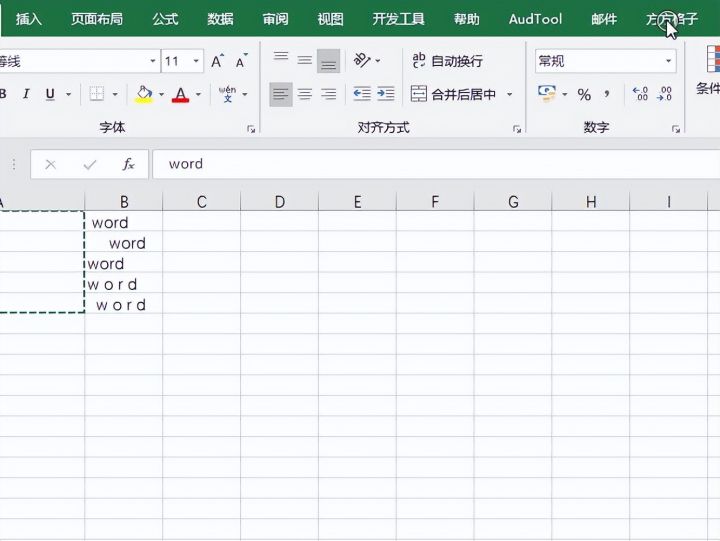Screen dimensions: 720x541
Task: Open the 邮件 ribbon tab
Action: (604, 19)
